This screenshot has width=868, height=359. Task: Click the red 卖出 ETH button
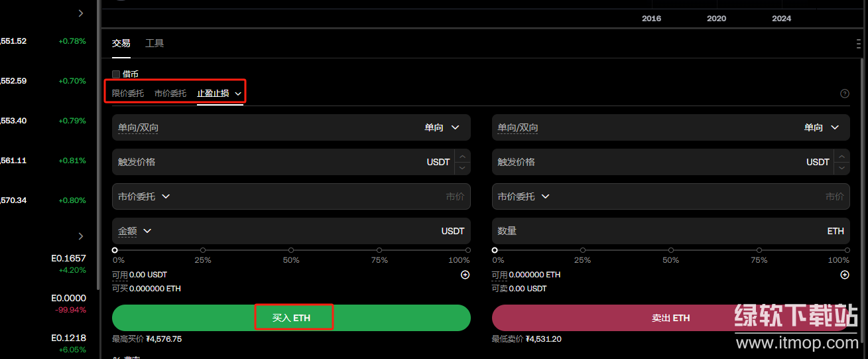pyautogui.click(x=670, y=318)
